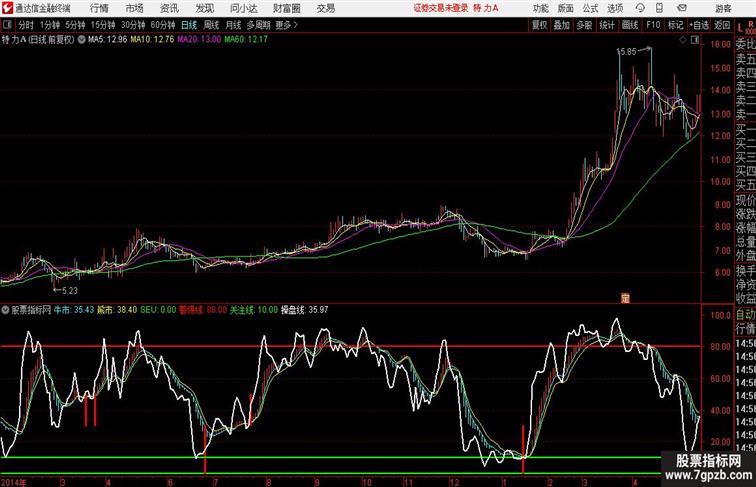The width and height of the screenshot is (756, 487).
Task: Switch to the 60分钟 period tab
Action: tap(163, 25)
